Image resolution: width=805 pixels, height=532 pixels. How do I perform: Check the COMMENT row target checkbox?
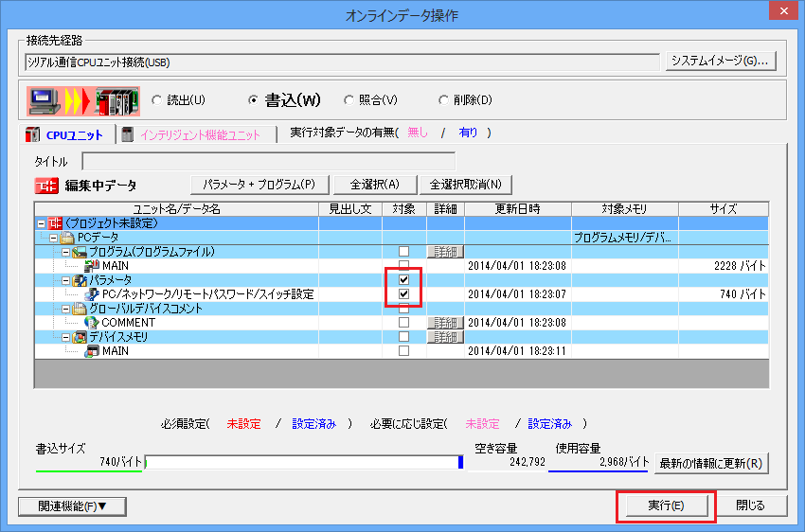click(x=404, y=323)
